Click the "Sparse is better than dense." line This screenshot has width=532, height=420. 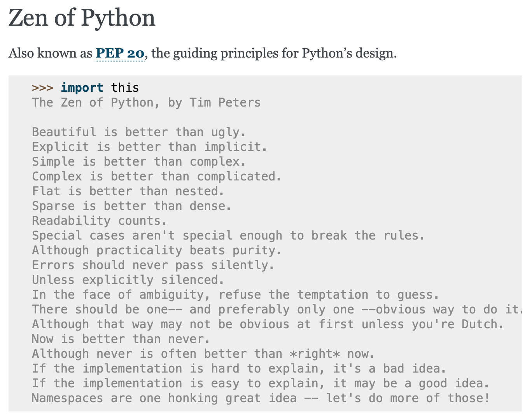pos(132,206)
